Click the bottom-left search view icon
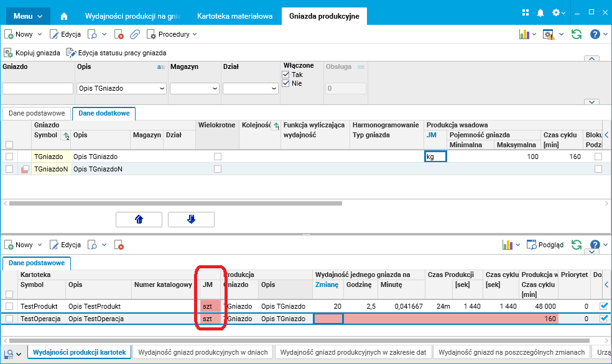The width and height of the screenshot is (612, 364). click(9, 354)
